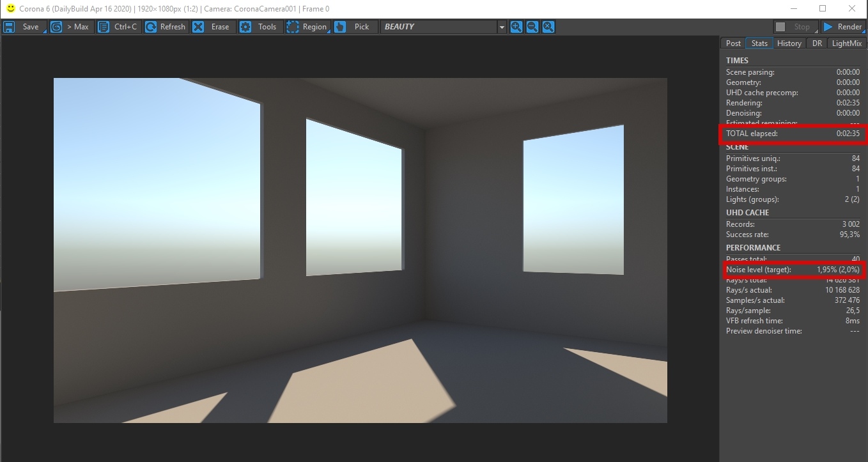868x462 pixels.
Task: Click the Save floppy disk icon
Action: [x=9, y=27]
